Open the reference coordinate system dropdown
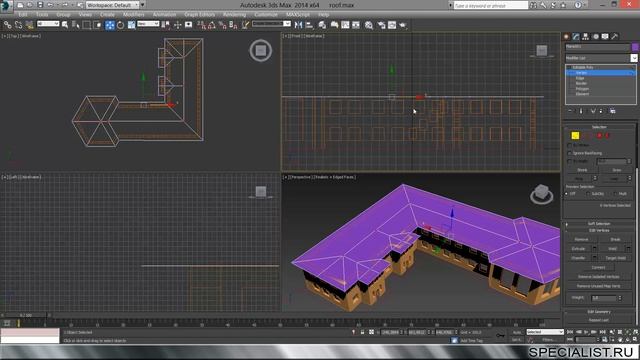Screen dimensions: 640x360 [x=148, y=24]
